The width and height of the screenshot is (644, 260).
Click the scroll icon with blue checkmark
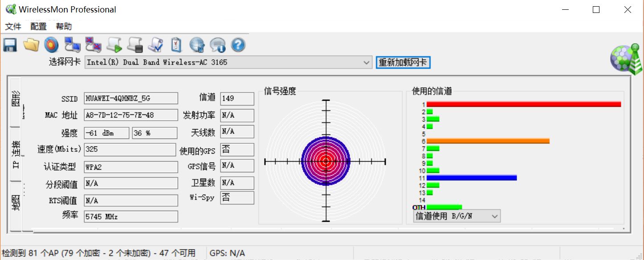pos(155,45)
